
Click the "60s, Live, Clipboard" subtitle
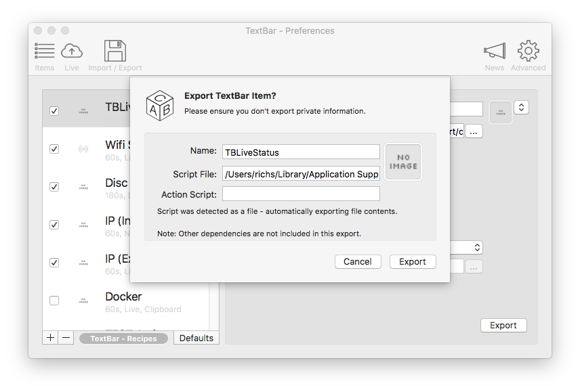pyautogui.click(x=143, y=309)
